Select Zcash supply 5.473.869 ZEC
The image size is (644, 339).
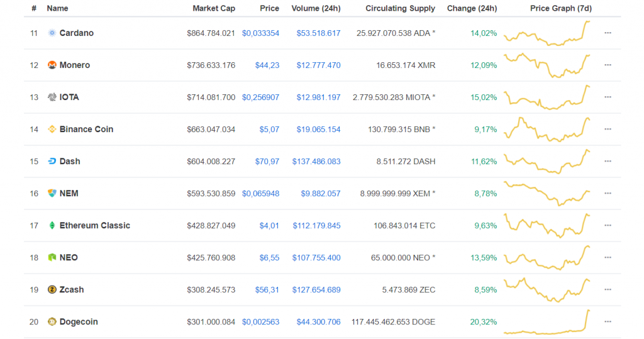point(409,289)
